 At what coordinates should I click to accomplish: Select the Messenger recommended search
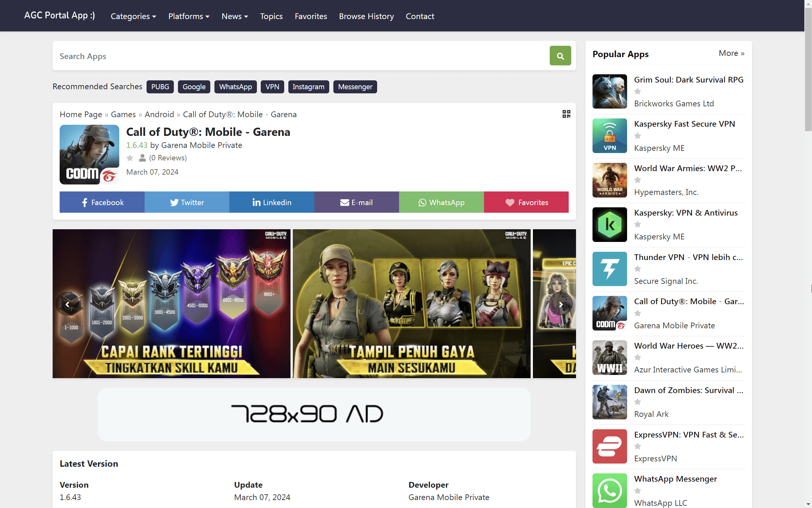[355, 87]
